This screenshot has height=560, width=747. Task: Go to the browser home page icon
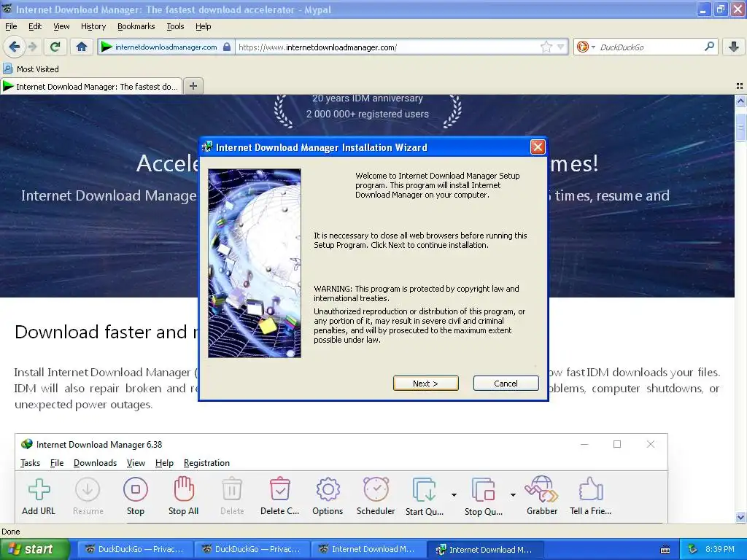click(82, 47)
